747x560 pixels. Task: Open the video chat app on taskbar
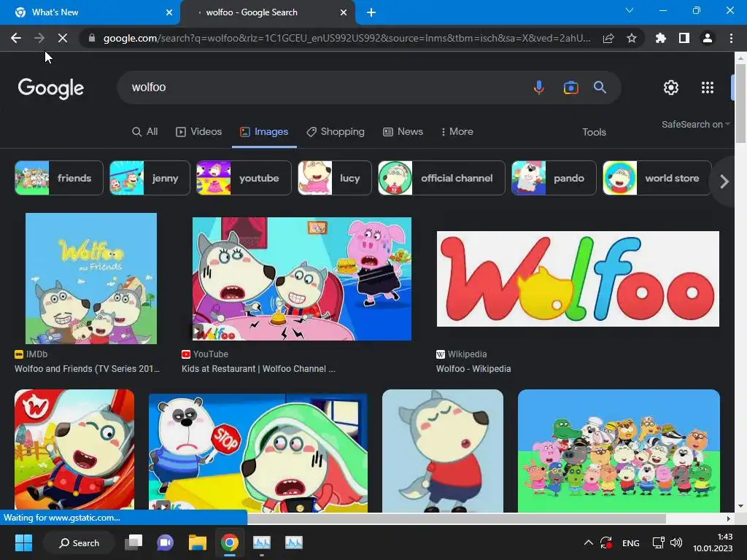coord(166,542)
